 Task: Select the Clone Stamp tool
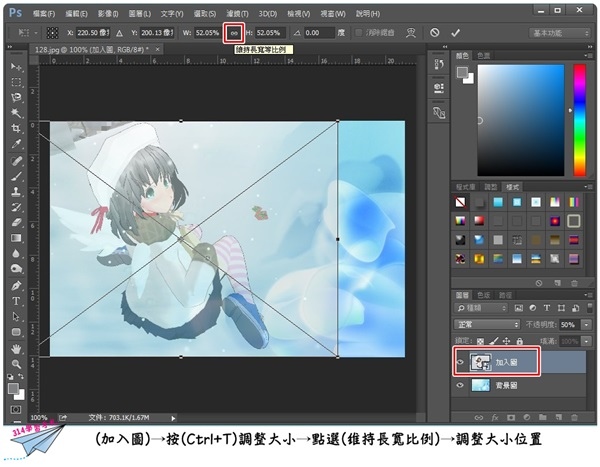tap(16, 192)
